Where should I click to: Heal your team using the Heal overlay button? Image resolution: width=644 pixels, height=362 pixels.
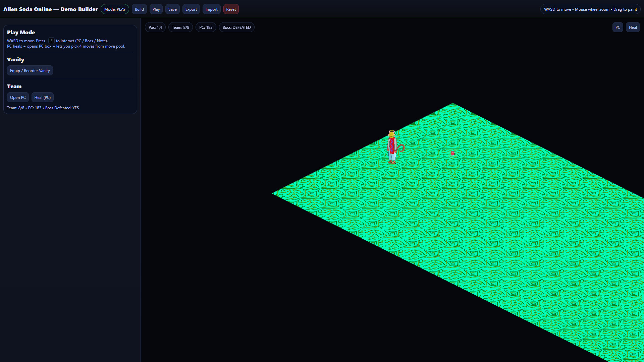coord(633,27)
